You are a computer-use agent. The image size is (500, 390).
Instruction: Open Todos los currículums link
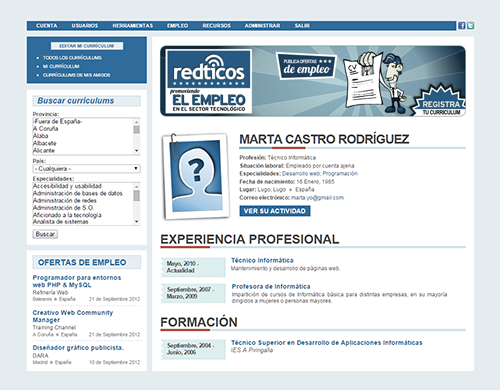tap(72, 58)
